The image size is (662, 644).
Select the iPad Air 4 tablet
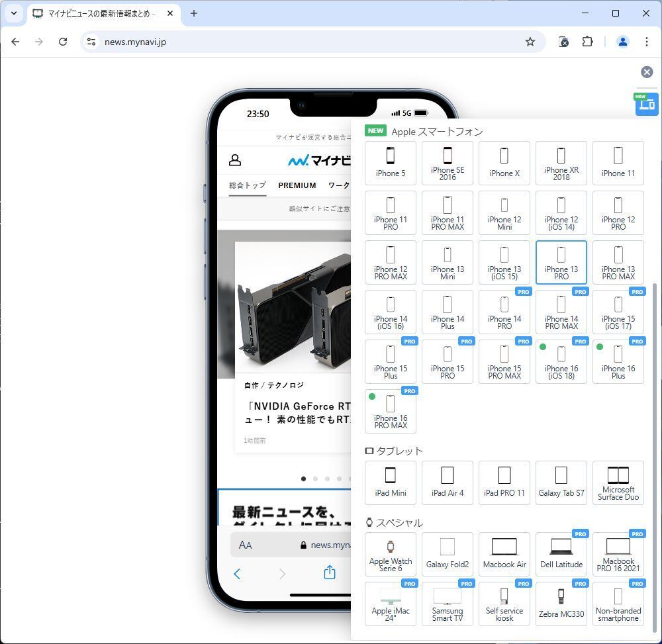tap(447, 483)
